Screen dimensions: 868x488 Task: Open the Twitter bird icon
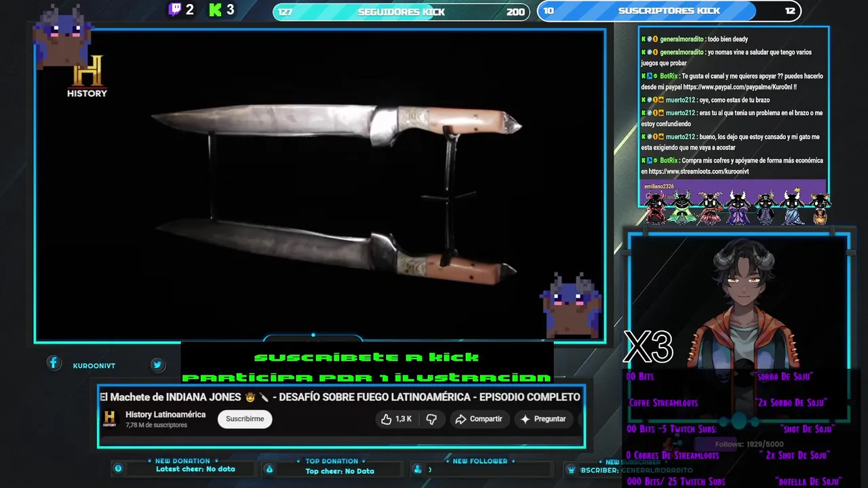pos(157,365)
